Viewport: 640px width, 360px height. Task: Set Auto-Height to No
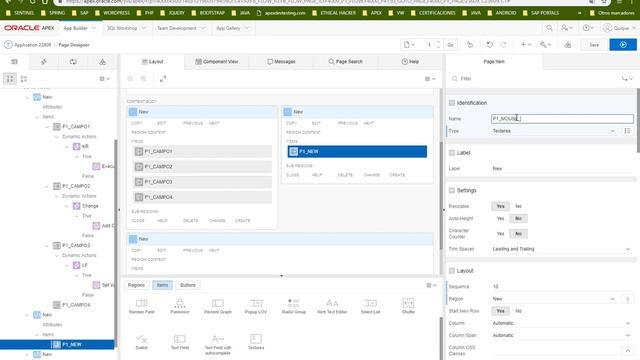[518, 219]
